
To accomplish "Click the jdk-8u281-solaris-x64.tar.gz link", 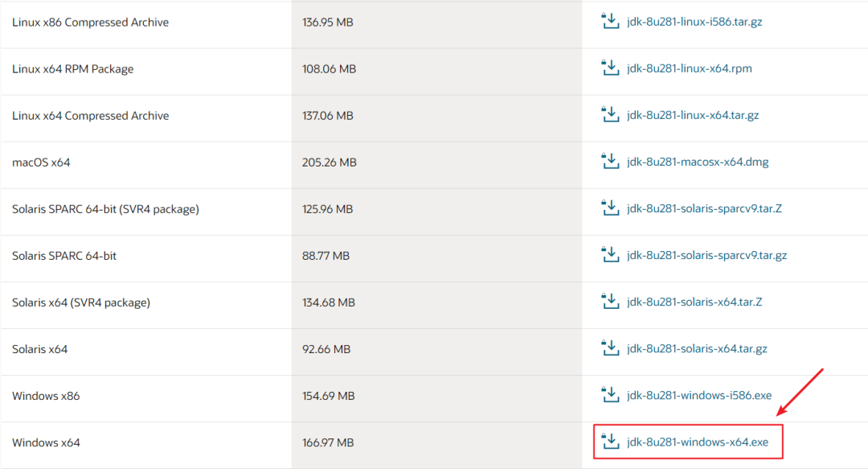I will coord(697,348).
